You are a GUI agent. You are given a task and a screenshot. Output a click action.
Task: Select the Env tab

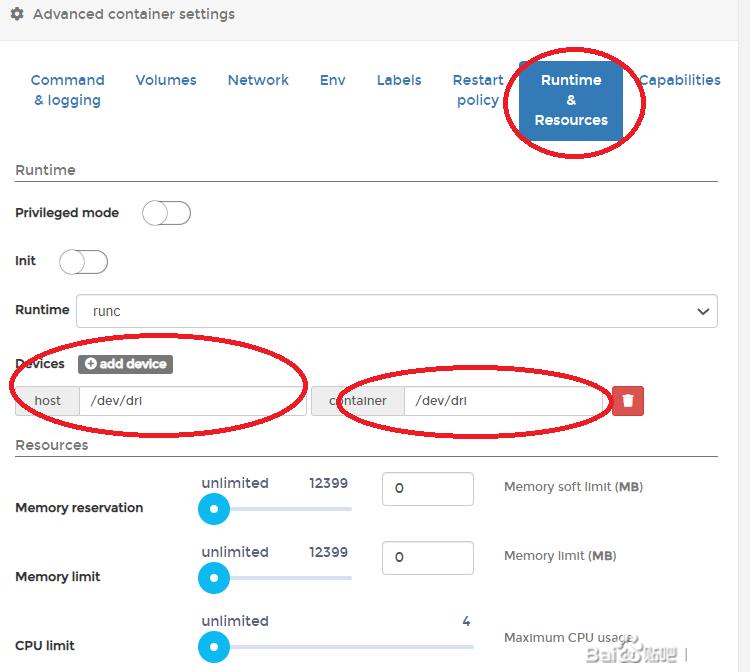tap(333, 80)
